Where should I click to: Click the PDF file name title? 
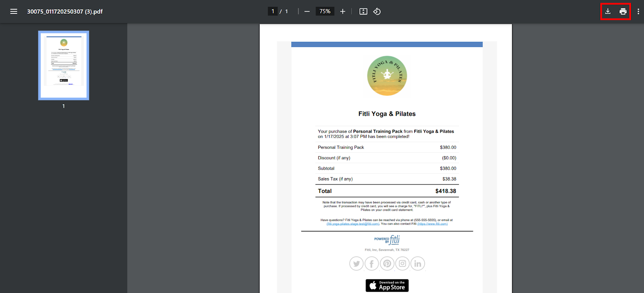click(x=65, y=11)
